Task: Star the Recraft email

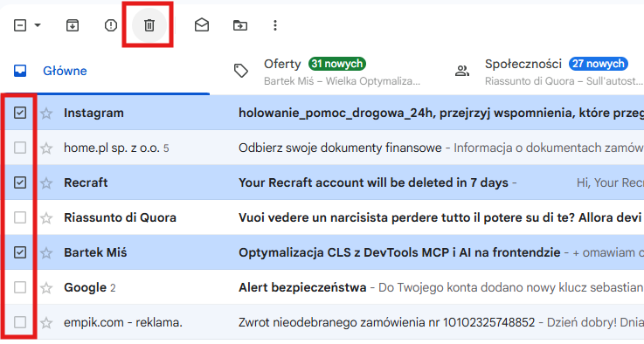Action: coord(46,183)
